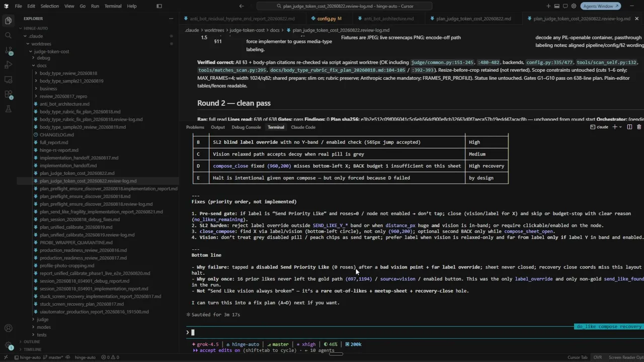The height and width of the screenshot is (362, 644).
Task: Split the terminal panel
Action: click(x=629, y=127)
